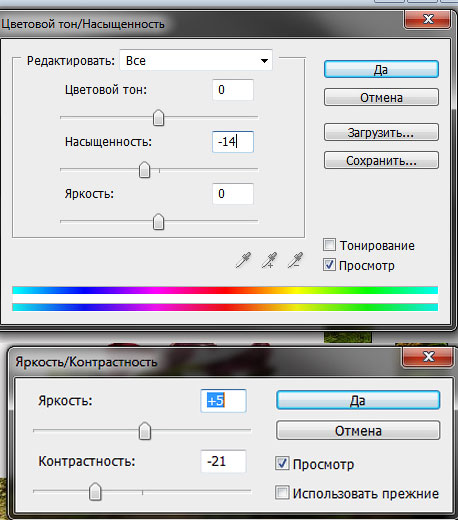
Task: Close the Яркость/Контрастность dialog
Action: 428,357
